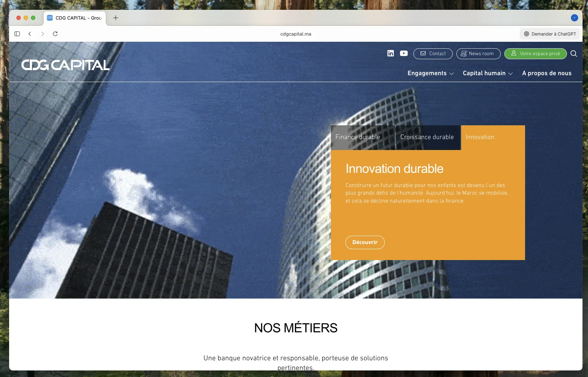Click the cdgcapital.ma address bar
The width and height of the screenshot is (588, 377).
click(296, 34)
